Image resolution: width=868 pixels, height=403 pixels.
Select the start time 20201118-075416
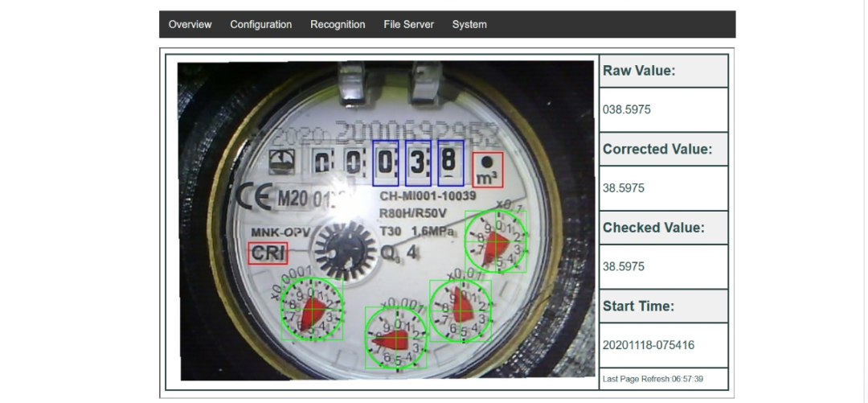[x=649, y=345]
